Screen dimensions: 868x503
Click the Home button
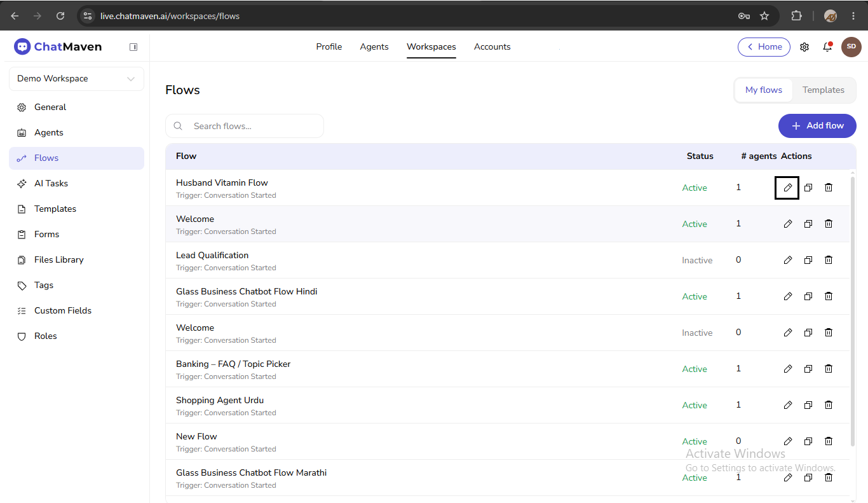tap(764, 47)
